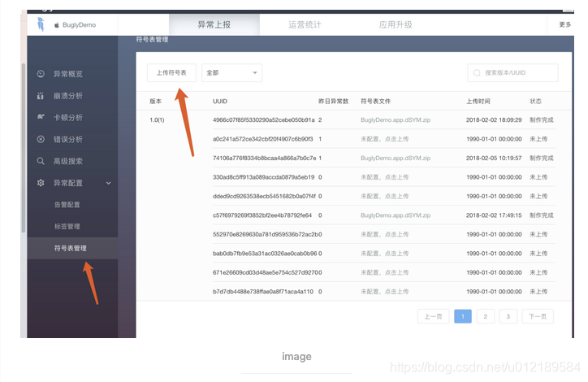Open dSYM file of UUID 4966c07f85f
Image resolution: width=588 pixels, height=382 pixels.
point(396,120)
